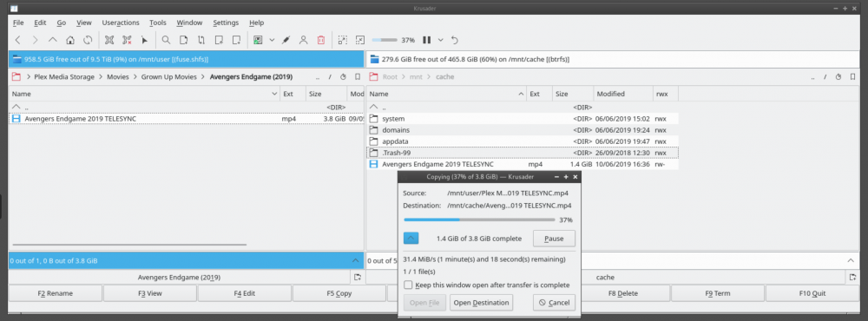Jump to the home directory icon
The width and height of the screenshot is (868, 321).
[70, 40]
